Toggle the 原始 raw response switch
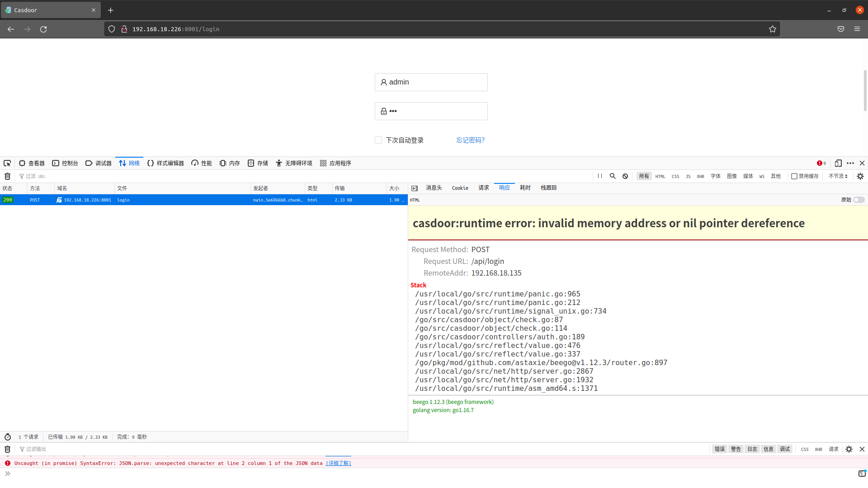The width and height of the screenshot is (868, 488). click(858, 199)
